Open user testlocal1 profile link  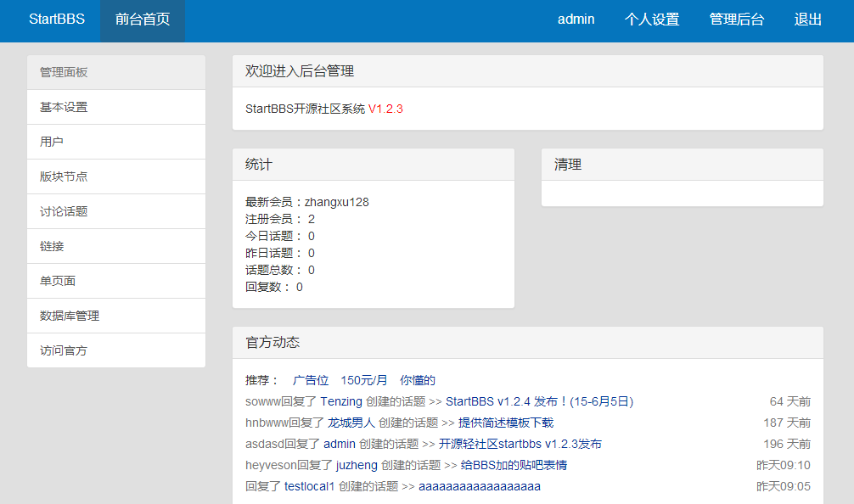(x=309, y=486)
